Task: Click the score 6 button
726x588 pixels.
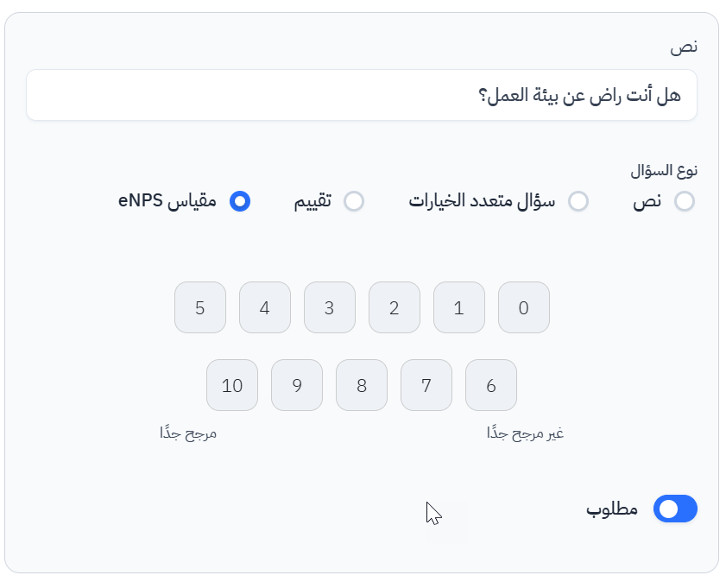Action: click(x=491, y=385)
